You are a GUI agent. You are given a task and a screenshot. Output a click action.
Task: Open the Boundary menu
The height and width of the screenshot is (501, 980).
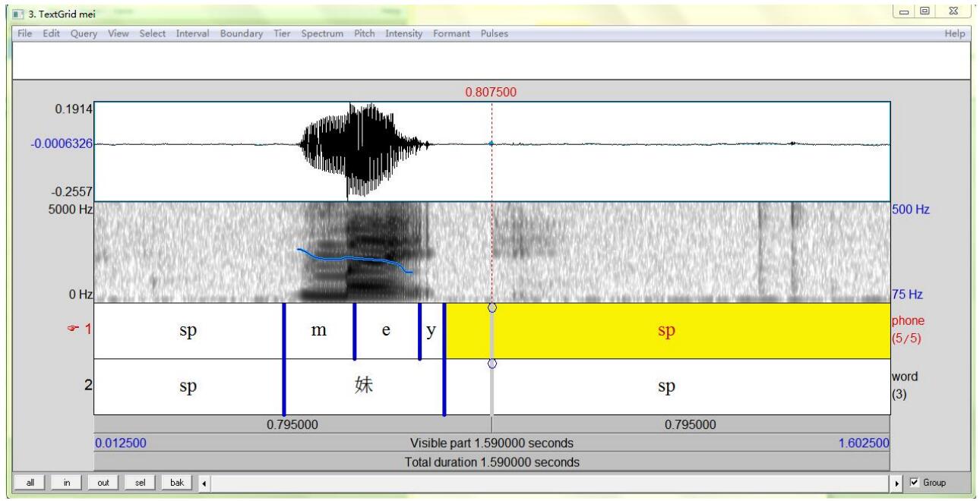(241, 33)
